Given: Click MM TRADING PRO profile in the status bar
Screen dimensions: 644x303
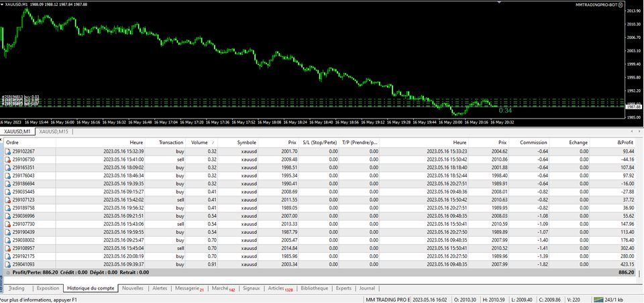Looking at the screenshot, I should coord(388,299).
